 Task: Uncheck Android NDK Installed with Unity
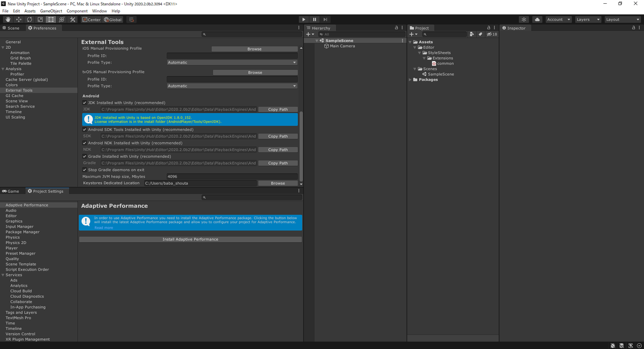(84, 143)
